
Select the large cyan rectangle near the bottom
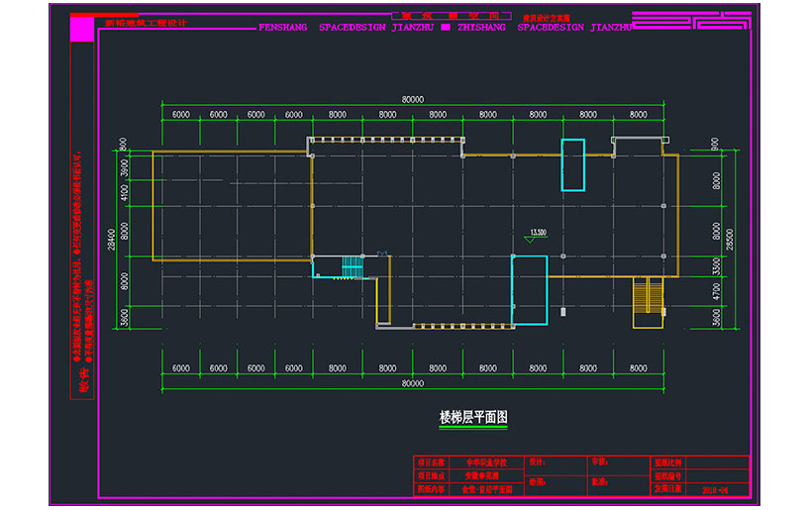(529, 290)
